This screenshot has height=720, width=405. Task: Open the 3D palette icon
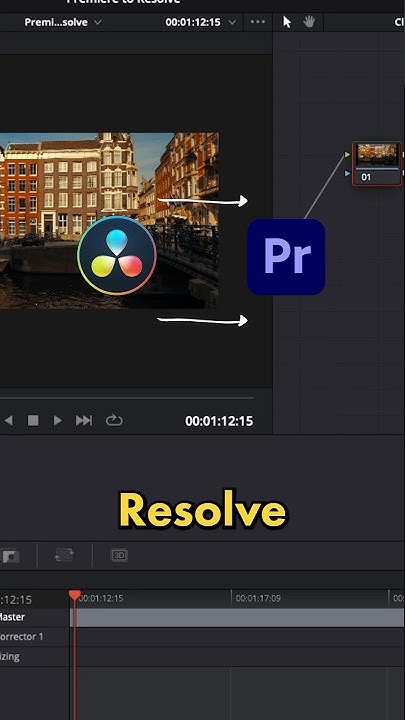(x=119, y=556)
